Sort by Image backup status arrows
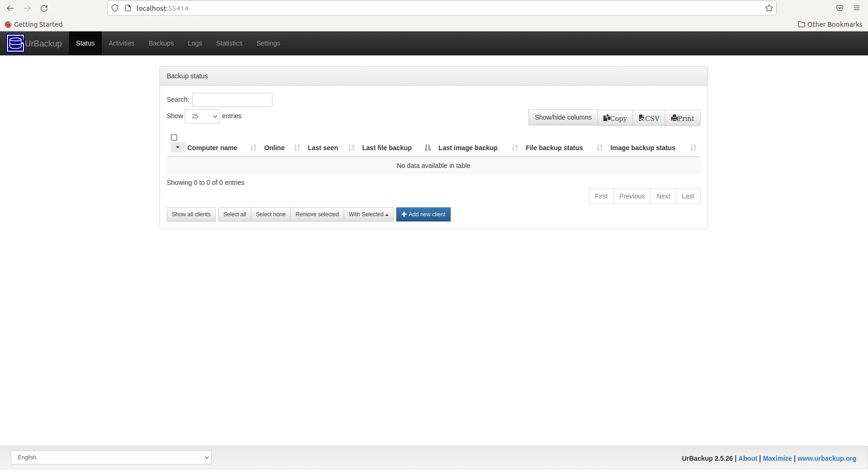The width and height of the screenshot is (868, 472). click(x=693, y=148)
